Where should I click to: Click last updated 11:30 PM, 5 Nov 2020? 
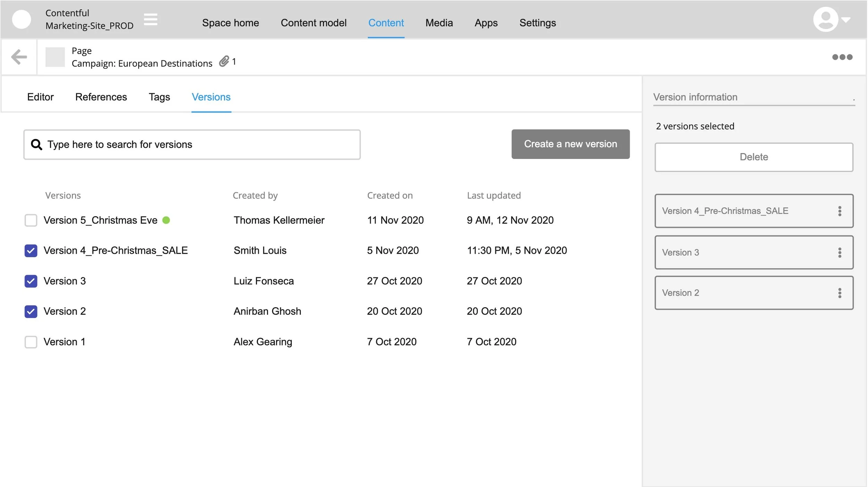(x=517, y=251)
